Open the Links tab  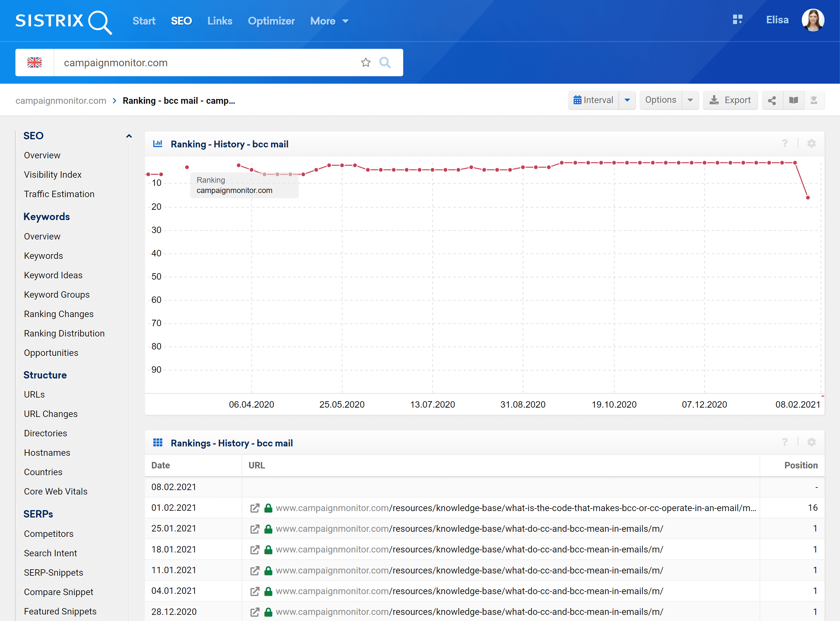(x=220, y=21)
